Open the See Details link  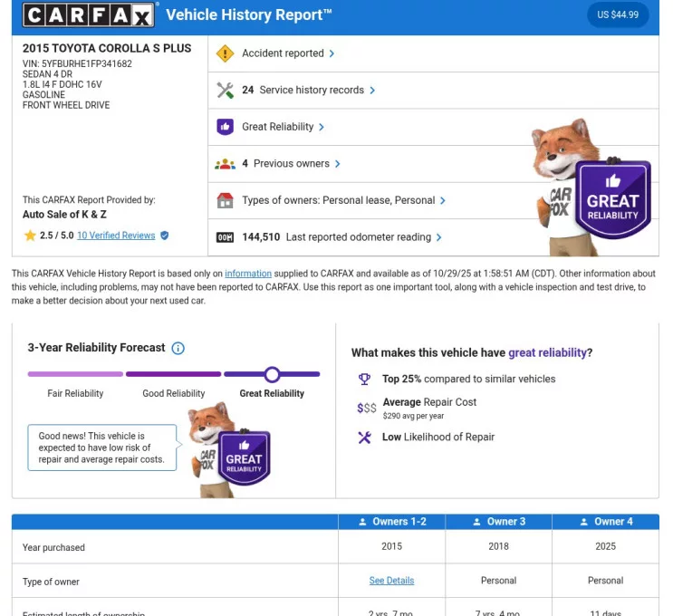391,581
